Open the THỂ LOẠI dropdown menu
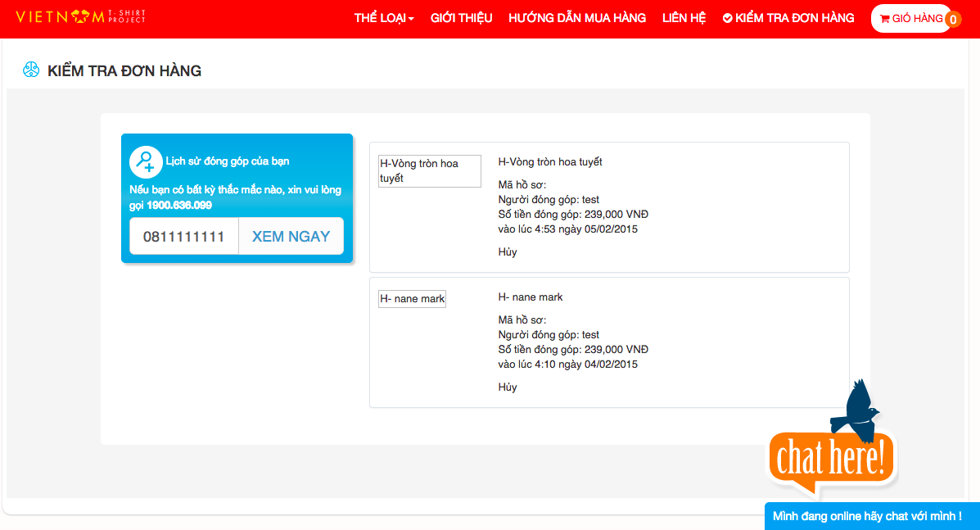The height and width of the screenshot is (530, 980). [x=383, y=18]
